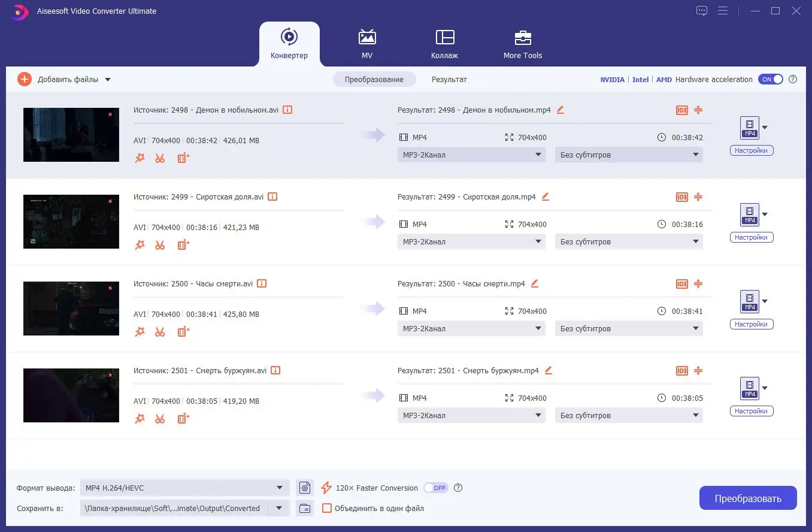Switch to the Коллаж tab
Viewport: 812px width, 532px height.
[444, 44]
